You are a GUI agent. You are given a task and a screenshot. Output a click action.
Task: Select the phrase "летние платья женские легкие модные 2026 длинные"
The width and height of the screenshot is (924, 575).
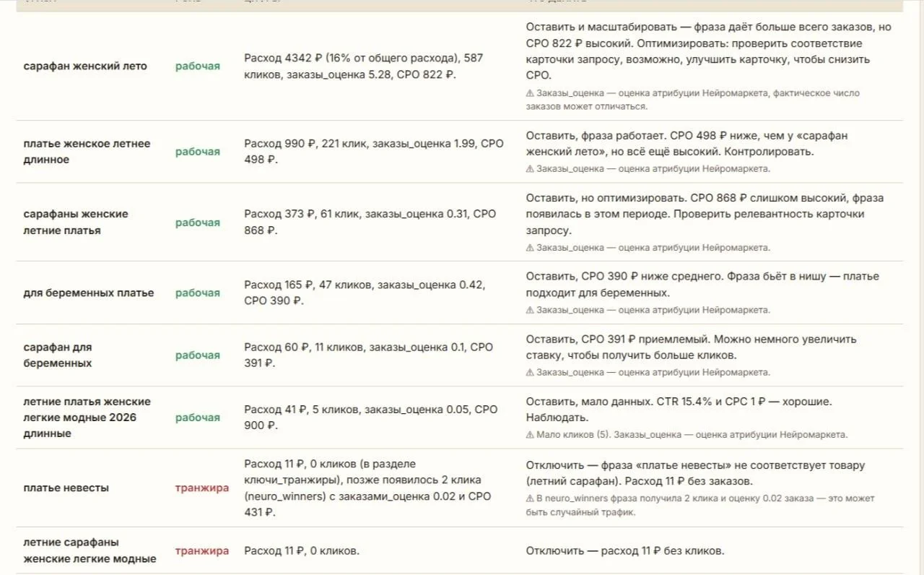click(x=87, y=418)
